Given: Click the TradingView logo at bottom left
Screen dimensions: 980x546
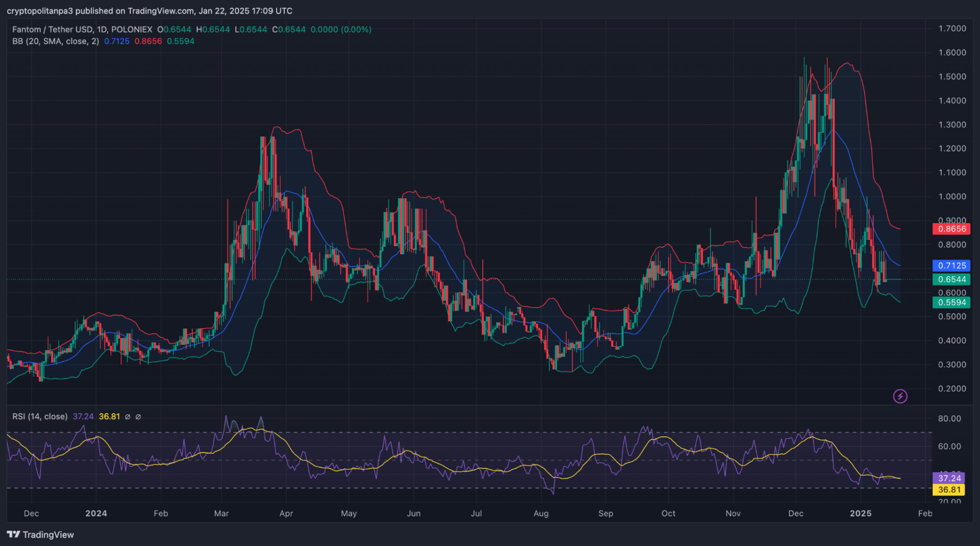Looking at the screenshot, I should coord(40,534).
